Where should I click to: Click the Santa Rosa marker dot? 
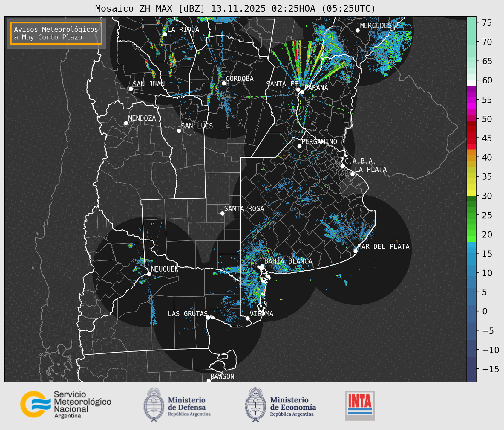pos(222,213)
